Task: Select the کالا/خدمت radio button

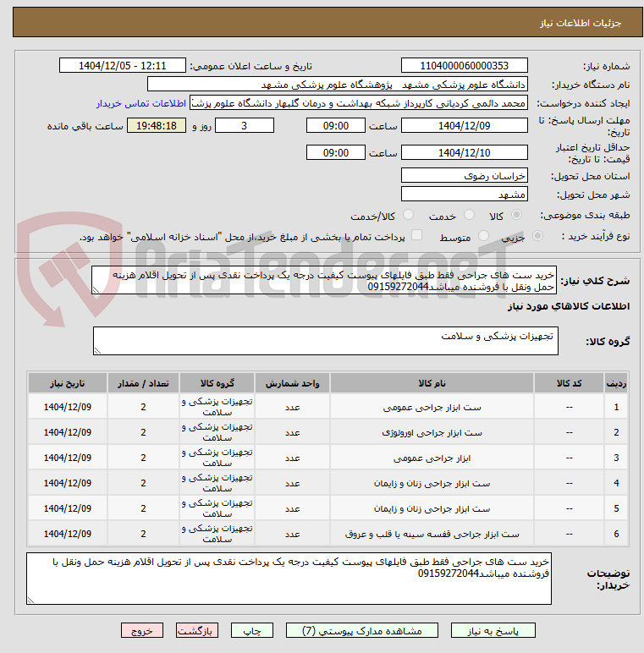Action: [409, 215]
